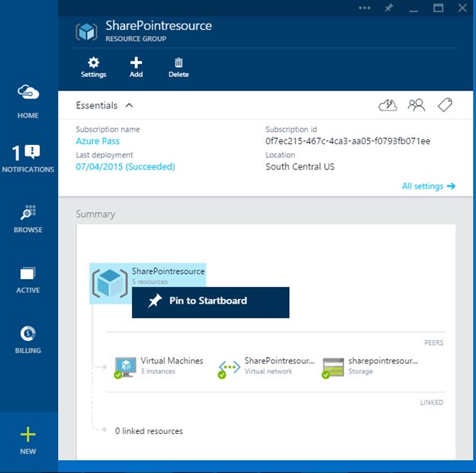
Task: Open the users access icon
Action: click(x=416, y=105)
